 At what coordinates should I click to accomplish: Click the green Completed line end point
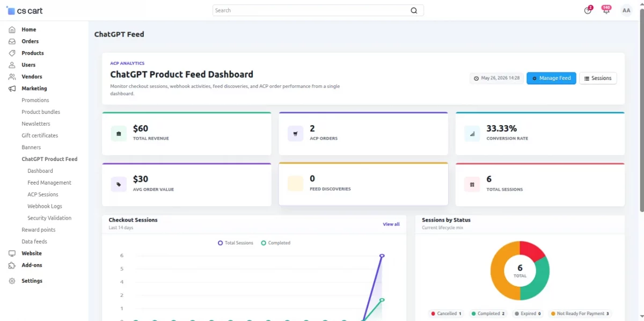coord(382,300)
